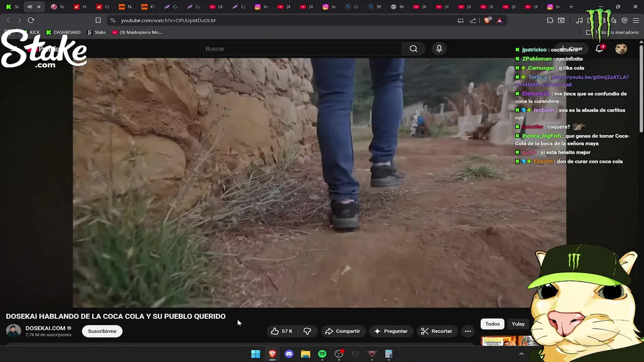This screenshot has height=362, width=644.
Task: Activate voice search microphone icon
Action: click(439, 49)
